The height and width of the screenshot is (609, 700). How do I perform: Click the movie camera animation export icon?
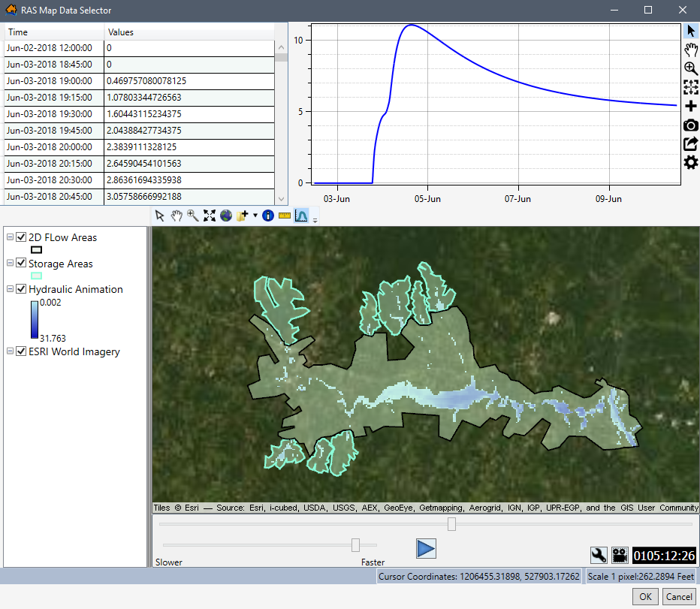[620, 555]
